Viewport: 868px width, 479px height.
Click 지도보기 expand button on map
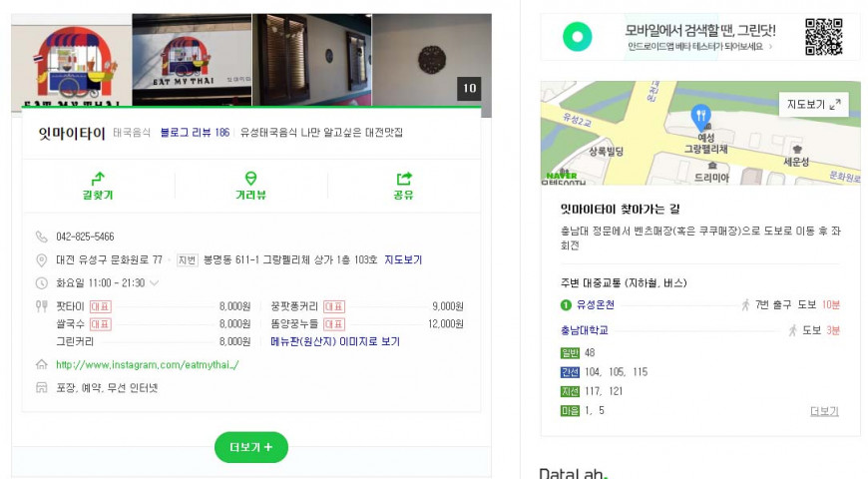click(814, 104)
